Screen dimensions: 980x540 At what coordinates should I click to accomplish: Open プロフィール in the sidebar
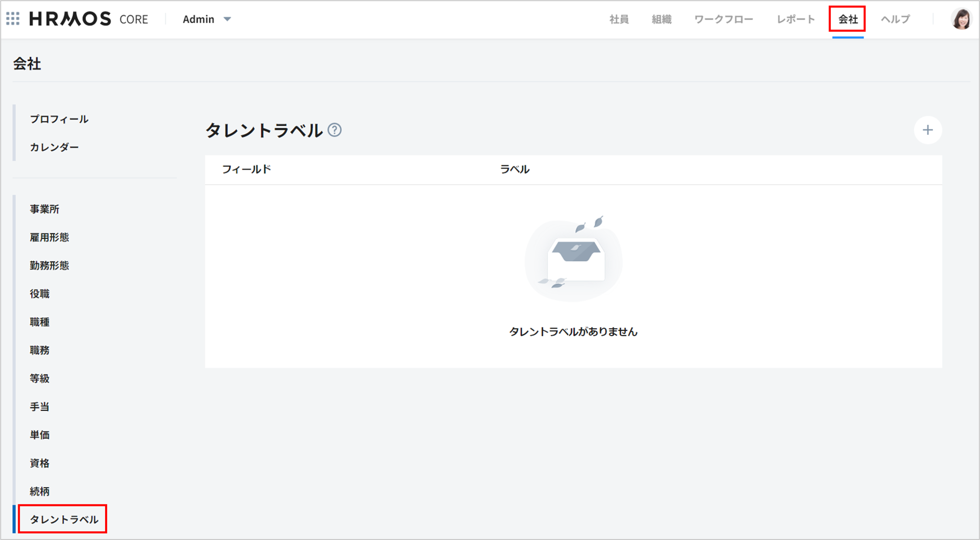point(59,119)
